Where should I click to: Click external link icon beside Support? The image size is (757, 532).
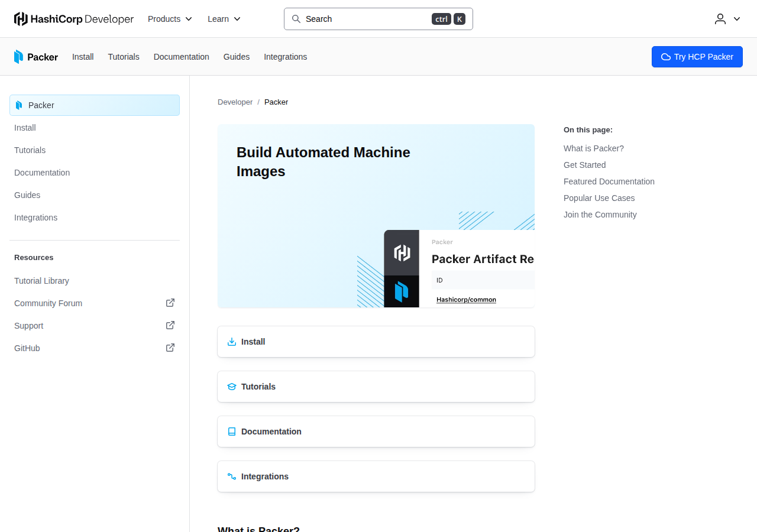click(x=170, y=325)
